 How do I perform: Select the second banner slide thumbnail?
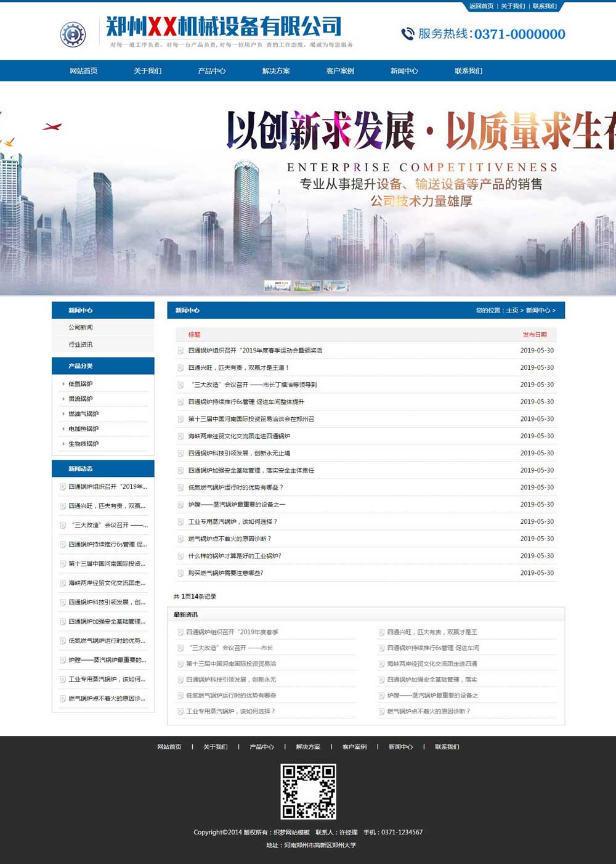[x=307, y=285]
